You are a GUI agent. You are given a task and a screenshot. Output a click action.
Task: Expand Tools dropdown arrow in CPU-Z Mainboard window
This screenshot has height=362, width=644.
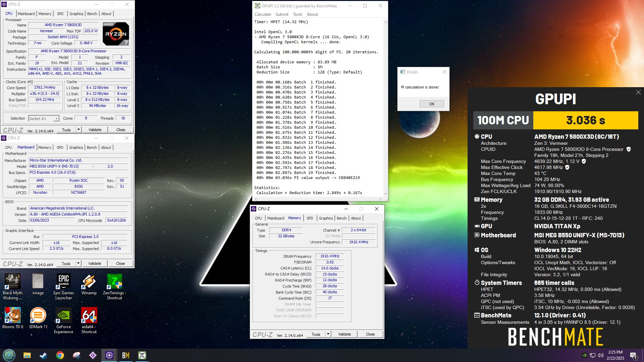78,263
